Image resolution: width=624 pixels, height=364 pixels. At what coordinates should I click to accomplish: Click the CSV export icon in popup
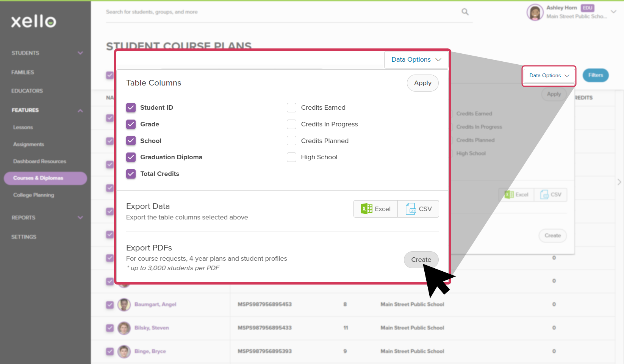pos(411,209)
